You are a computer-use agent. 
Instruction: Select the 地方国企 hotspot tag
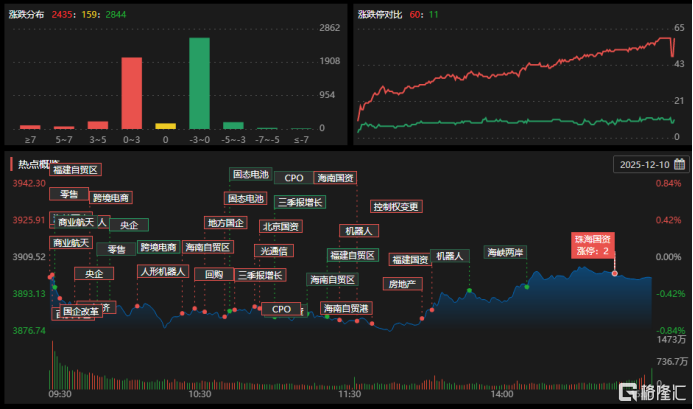pos(224,222)
